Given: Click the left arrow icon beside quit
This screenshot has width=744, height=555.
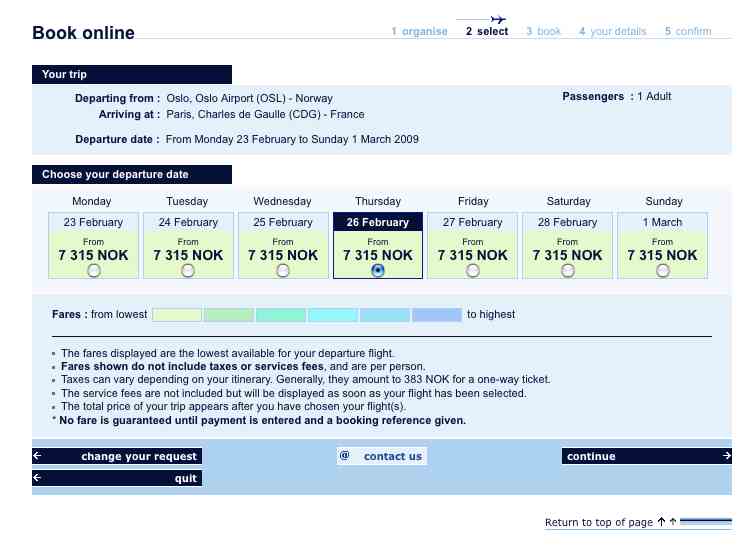Looking at the screenshot, I should tap(38, 478).
